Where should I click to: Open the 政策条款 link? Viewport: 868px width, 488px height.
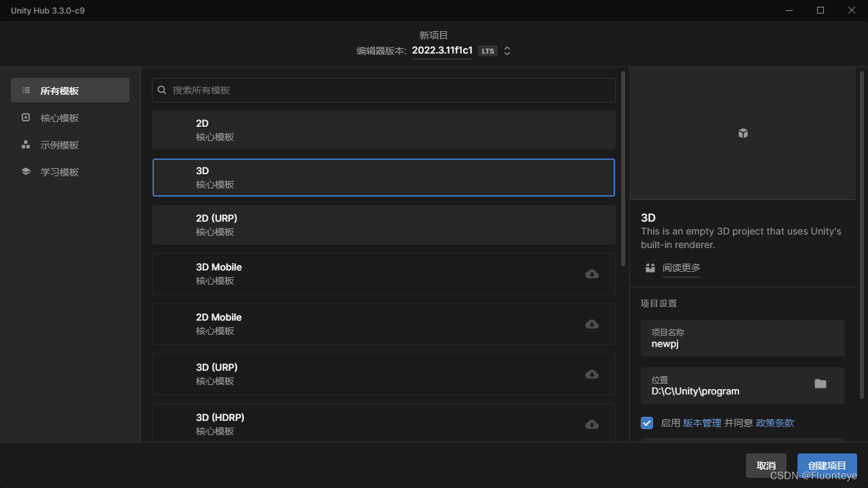[x=775, y=423]
